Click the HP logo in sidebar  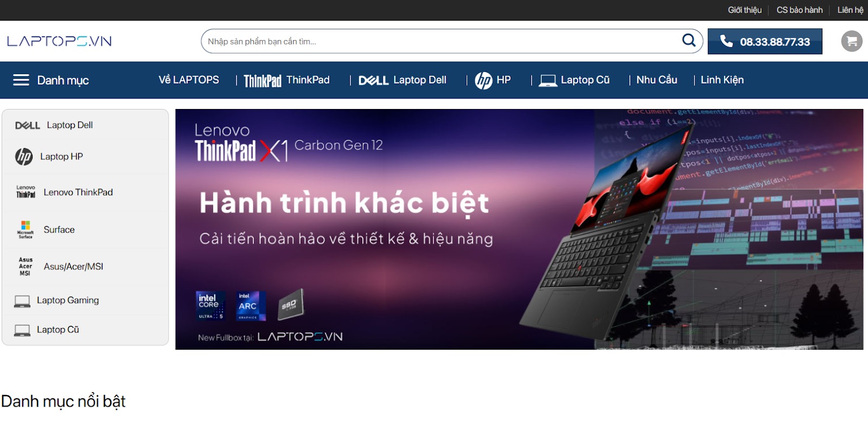click(24, 157)
